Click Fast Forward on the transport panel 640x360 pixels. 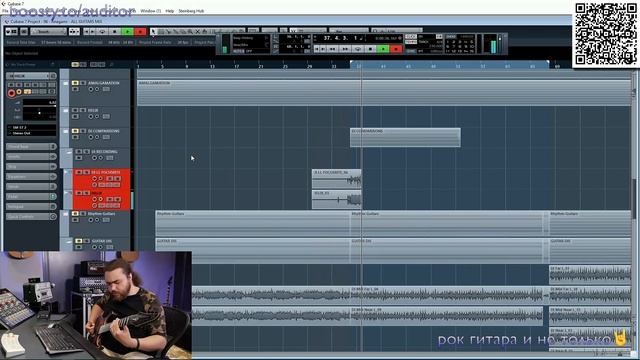(x=345, y=49)
